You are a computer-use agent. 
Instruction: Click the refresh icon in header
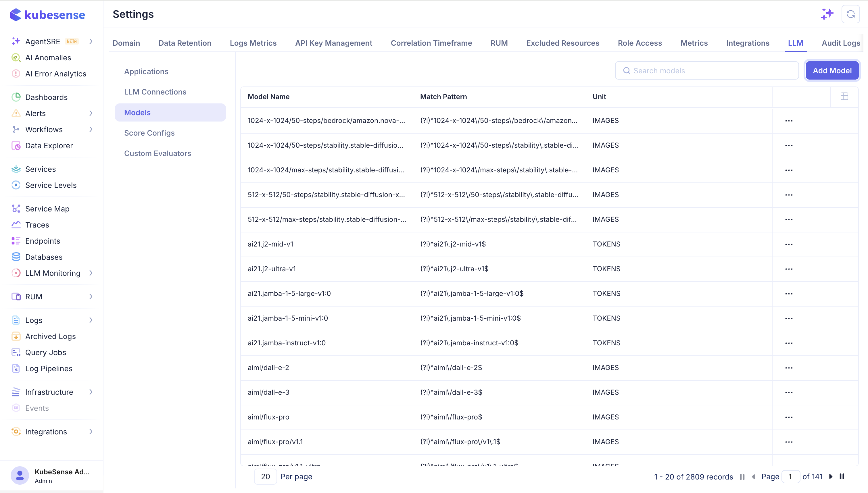[x=850, y=14]
